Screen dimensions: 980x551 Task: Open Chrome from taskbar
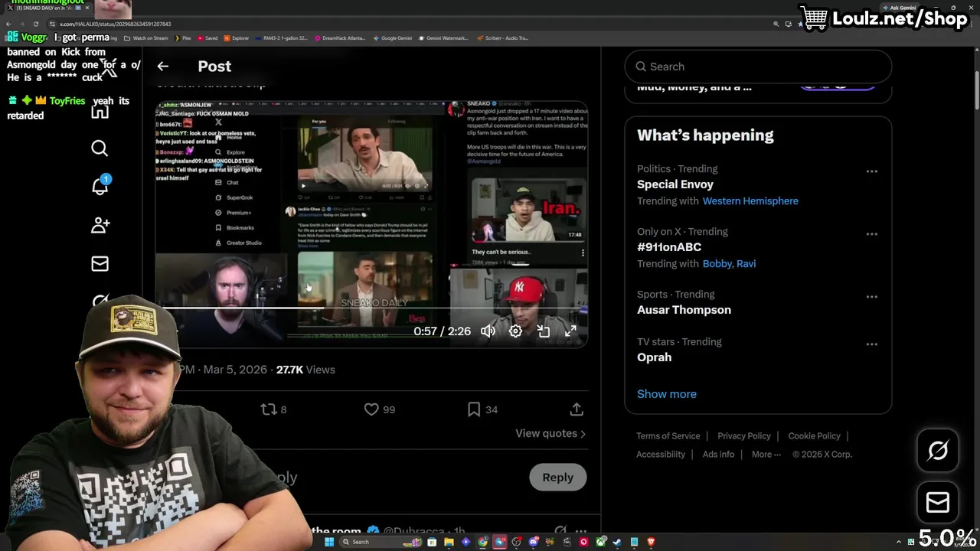(483, 542)
